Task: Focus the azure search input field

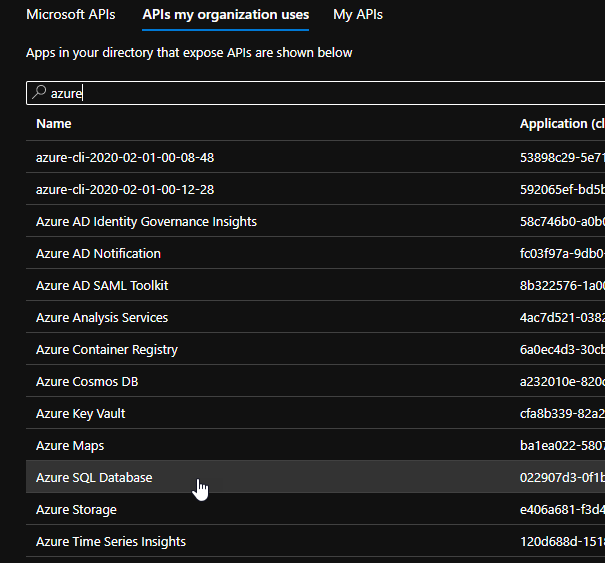Action: (x=316, y=93)
